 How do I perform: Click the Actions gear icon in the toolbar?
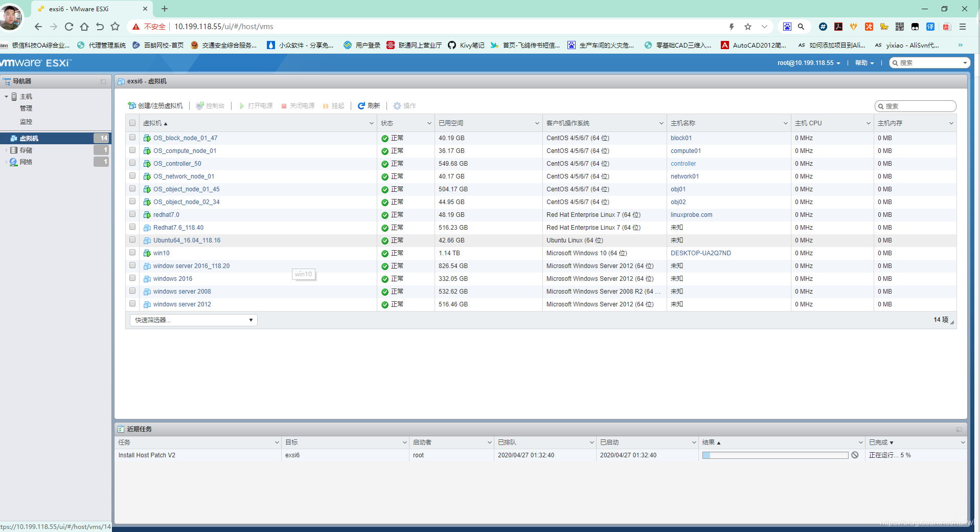[397, 106]
